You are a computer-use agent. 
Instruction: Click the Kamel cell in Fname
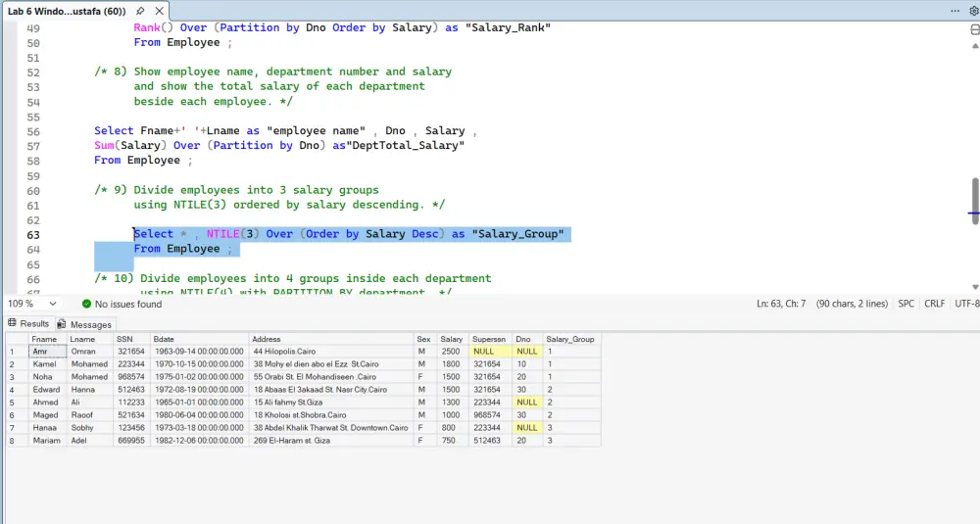coord(47,364)
